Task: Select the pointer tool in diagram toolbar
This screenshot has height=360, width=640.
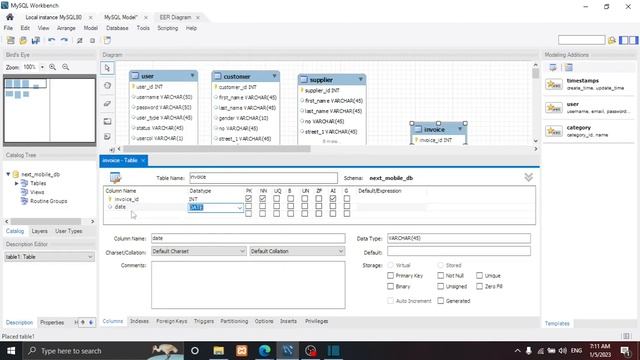Action: click(107, 68)
